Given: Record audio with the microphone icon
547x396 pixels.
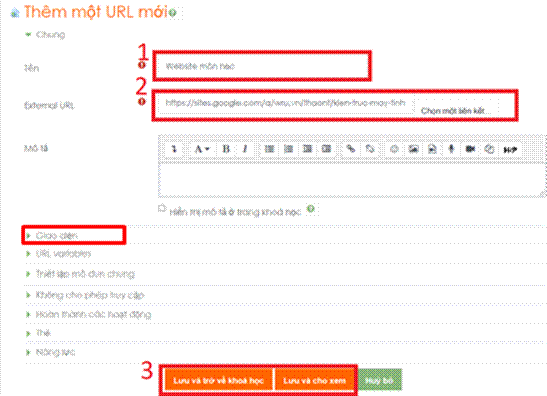Looking at the screenshot, I should [x=451, y=149].
